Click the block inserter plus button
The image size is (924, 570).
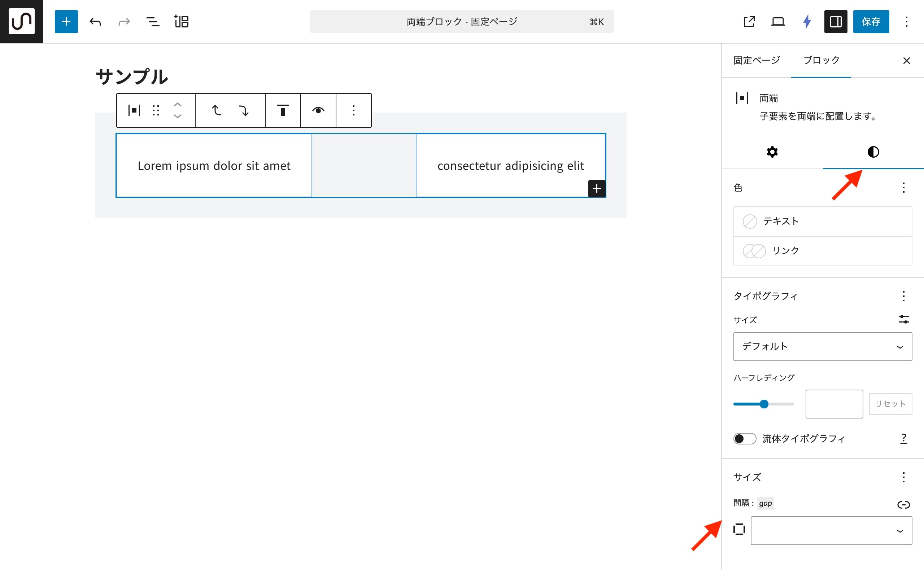point(66,22)
